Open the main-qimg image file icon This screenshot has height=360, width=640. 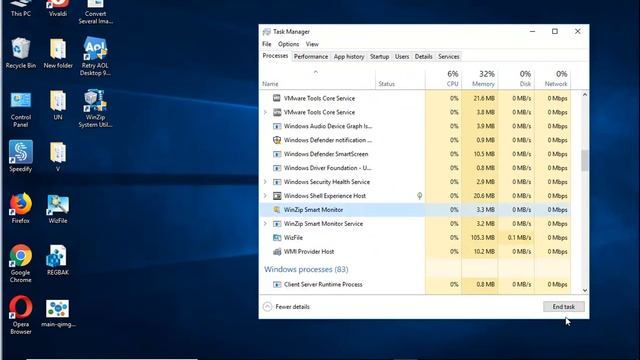click(58, 313)
